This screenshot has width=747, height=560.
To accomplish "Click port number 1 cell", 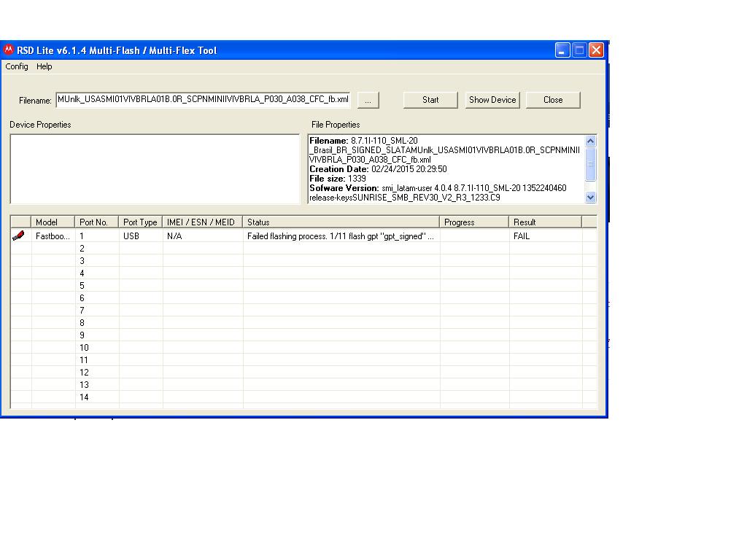I will pos(97,236).
